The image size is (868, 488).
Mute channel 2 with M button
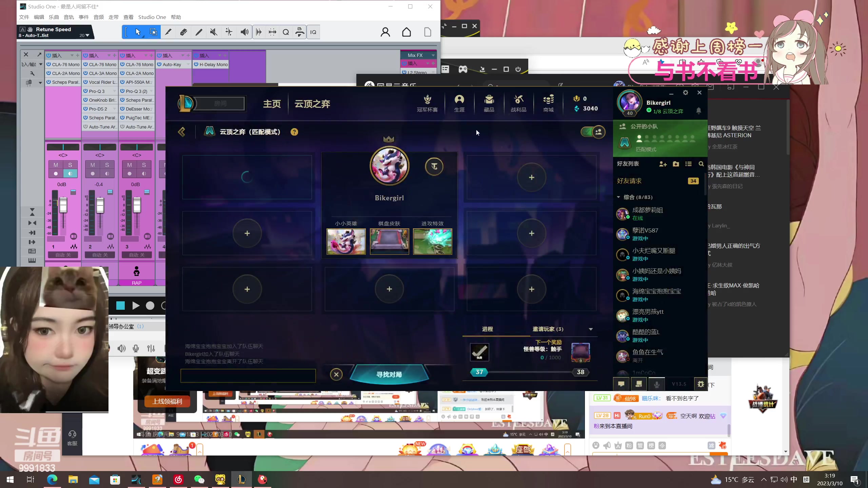[x=93, y=165]
